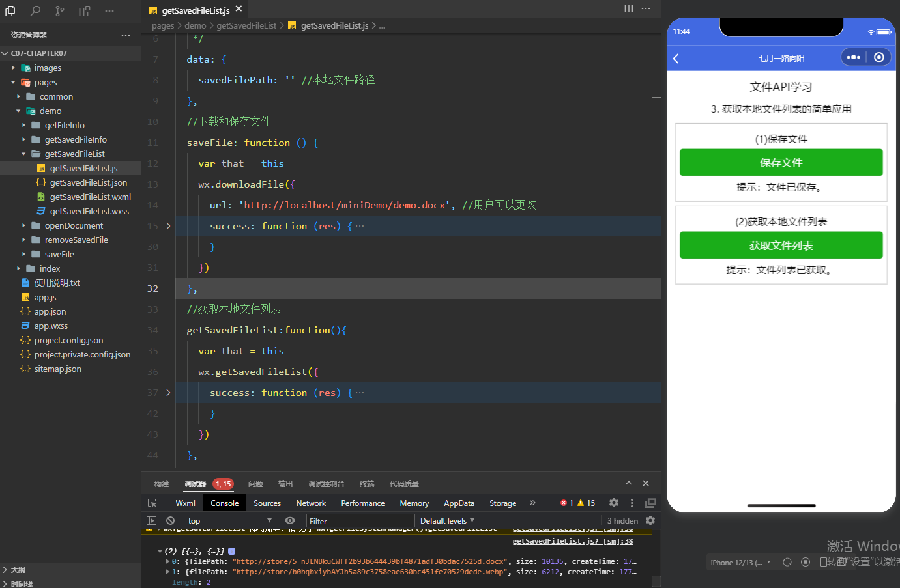The height and width of the screenshot is (588, 900).
Task: Click demo breadcrumb in editor path
Action: click(x=195, y=25)
